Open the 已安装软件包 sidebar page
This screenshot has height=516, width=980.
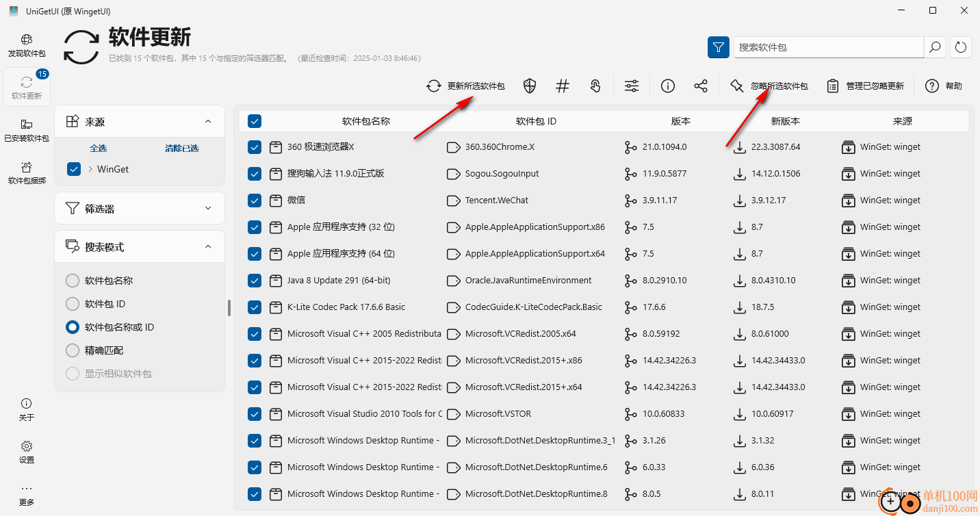27,130
